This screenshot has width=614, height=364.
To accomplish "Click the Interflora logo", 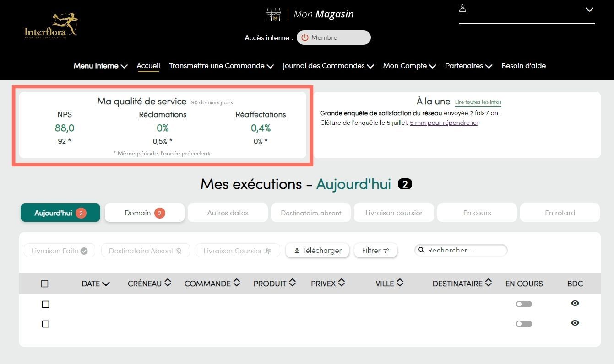I will coord(51,26).
